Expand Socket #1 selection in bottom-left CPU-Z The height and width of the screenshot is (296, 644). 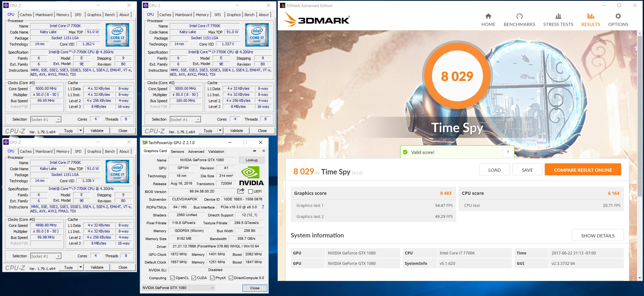(x=58, y=256)
